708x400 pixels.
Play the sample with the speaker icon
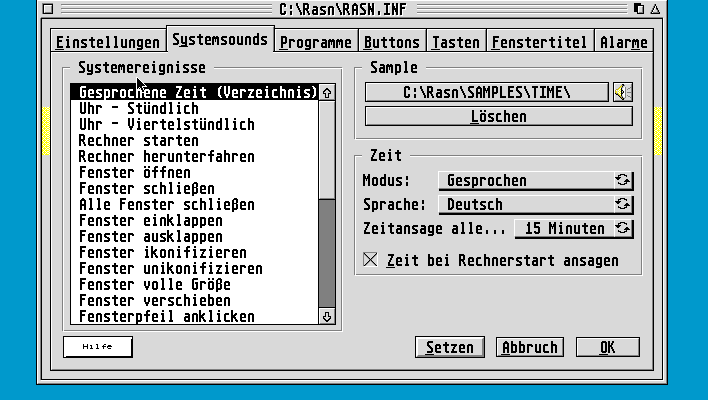(x=623, y=92)
